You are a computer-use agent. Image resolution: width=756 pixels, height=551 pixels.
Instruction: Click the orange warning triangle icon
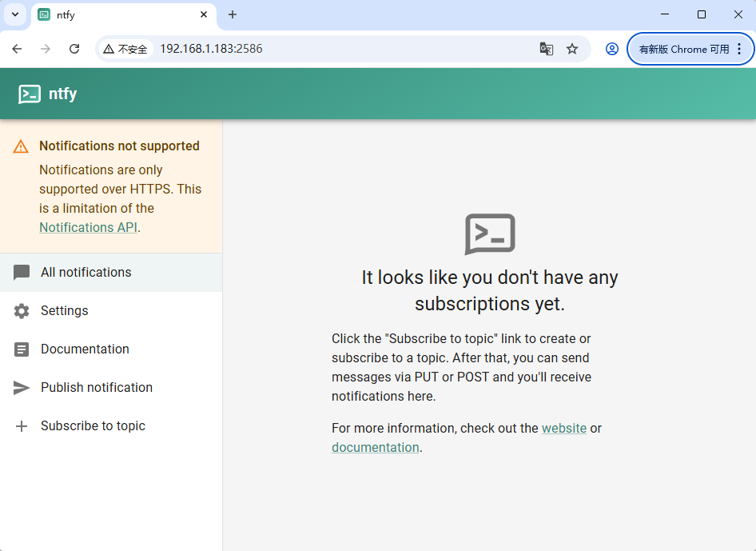point(21,146)
